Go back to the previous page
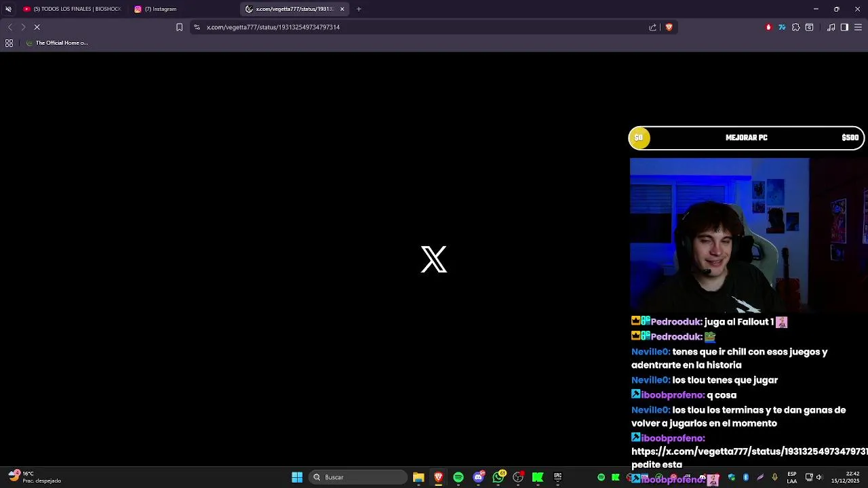 coord(9,27)
